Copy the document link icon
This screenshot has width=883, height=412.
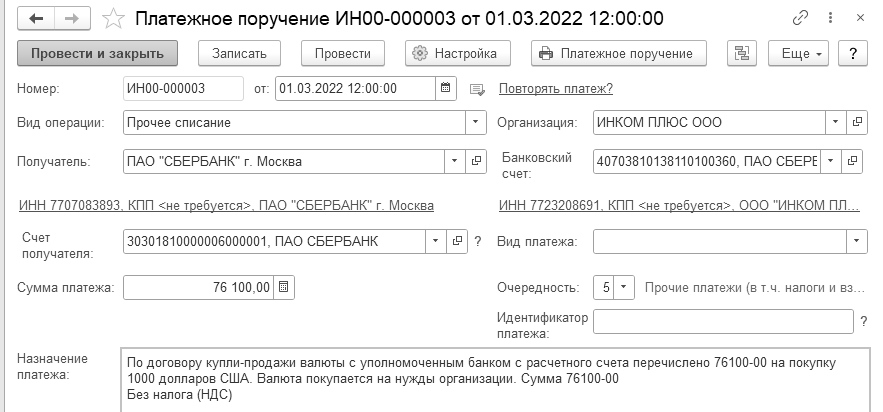[800, 19]
